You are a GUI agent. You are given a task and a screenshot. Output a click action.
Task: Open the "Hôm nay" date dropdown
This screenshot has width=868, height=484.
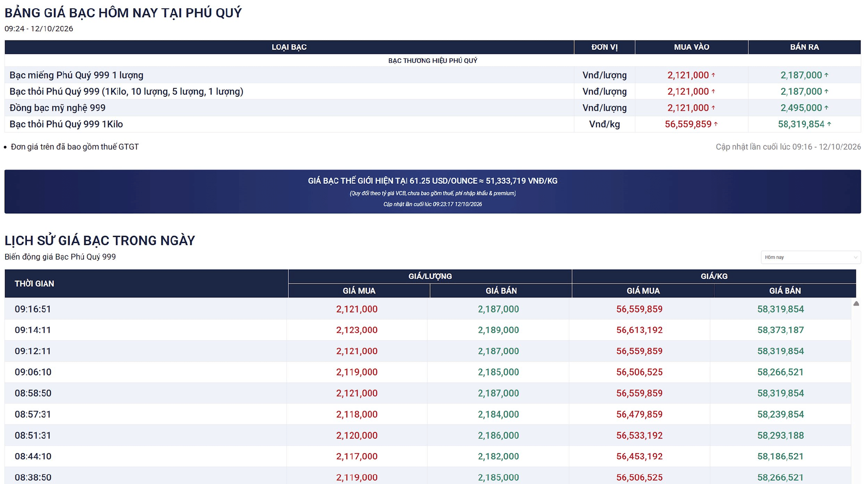coord(810,257)
